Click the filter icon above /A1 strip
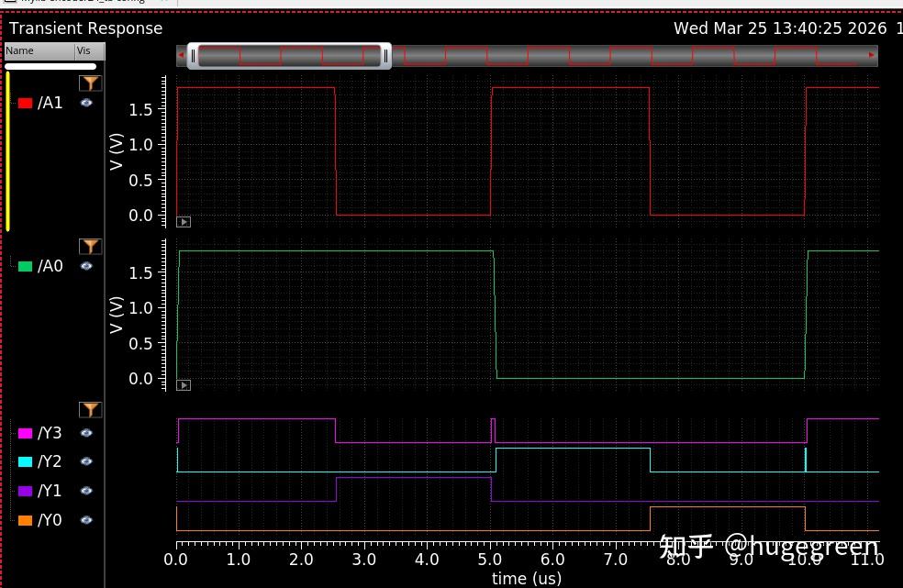This screenshot has width=903, height=588. [x=91, y=83]
